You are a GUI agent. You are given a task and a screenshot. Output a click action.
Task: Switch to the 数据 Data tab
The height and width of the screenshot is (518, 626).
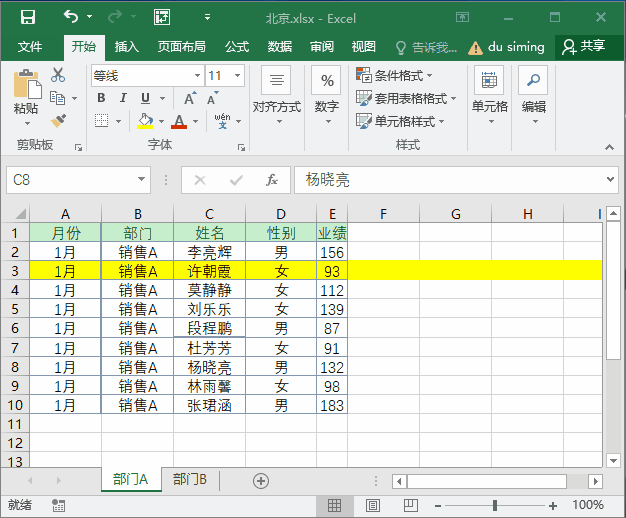(x=280, y=47)
